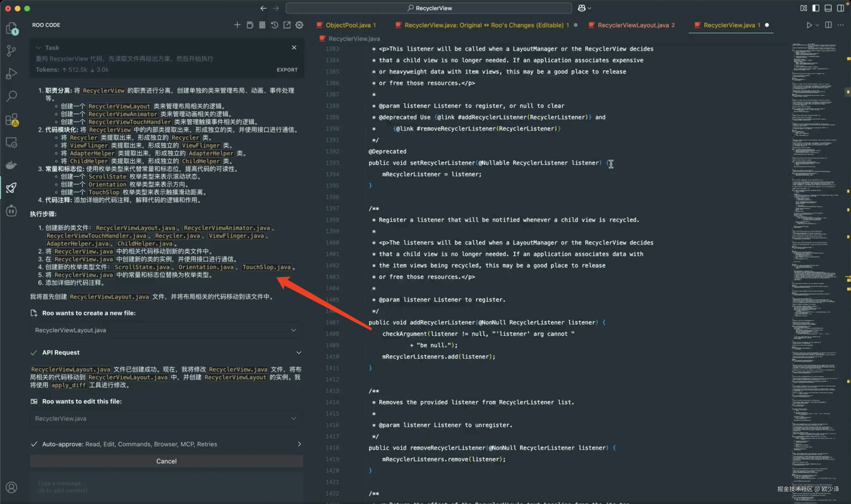Viewport: 851px width, 504px height.
Task: Click the Cancel button
Action: click(x=166, y=461)
